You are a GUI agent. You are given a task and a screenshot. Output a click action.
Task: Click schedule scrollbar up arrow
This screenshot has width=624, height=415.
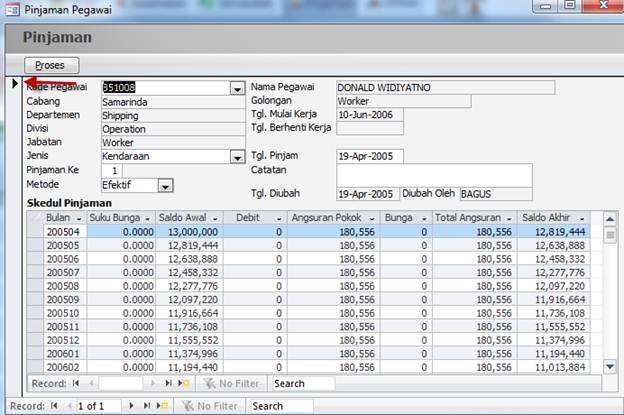610,219
